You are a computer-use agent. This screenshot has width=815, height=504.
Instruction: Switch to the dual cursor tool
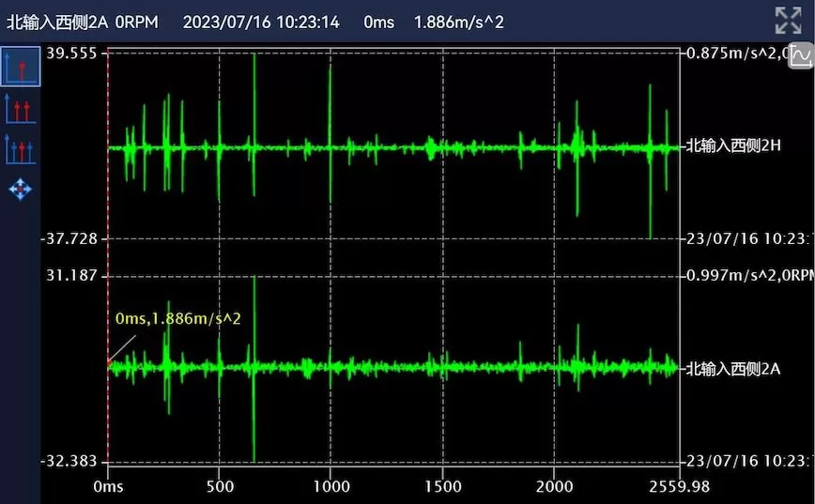[x=20, y=108]
